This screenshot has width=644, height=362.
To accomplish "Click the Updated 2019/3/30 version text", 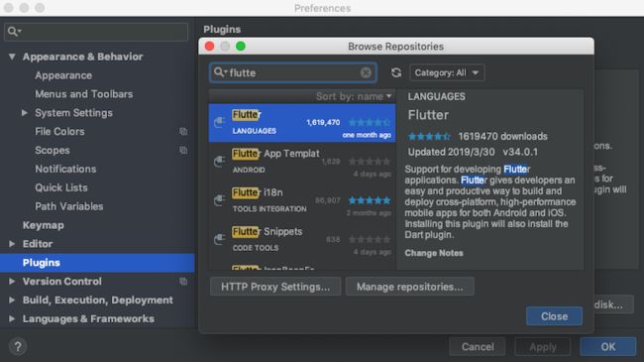I will pos(473,152).
